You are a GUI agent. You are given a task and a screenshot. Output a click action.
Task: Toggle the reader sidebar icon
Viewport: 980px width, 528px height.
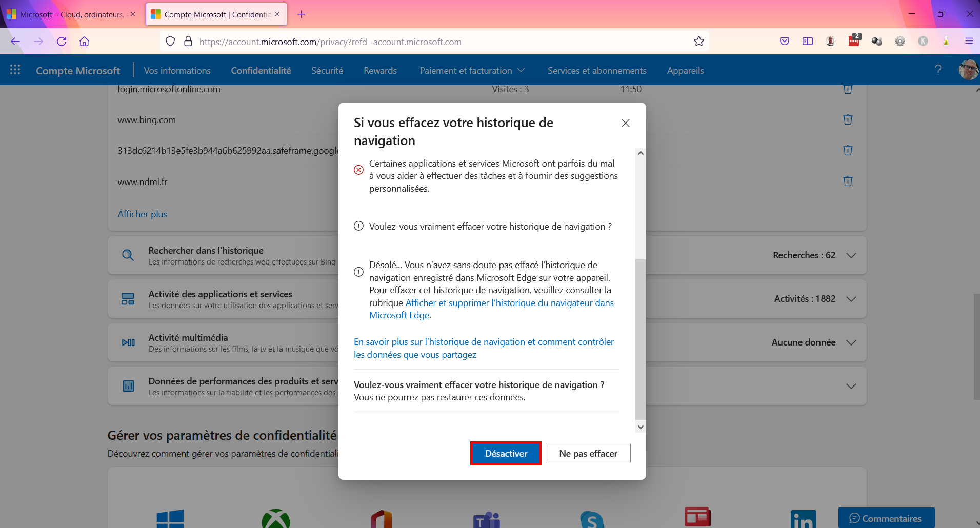tap(808, 42)
